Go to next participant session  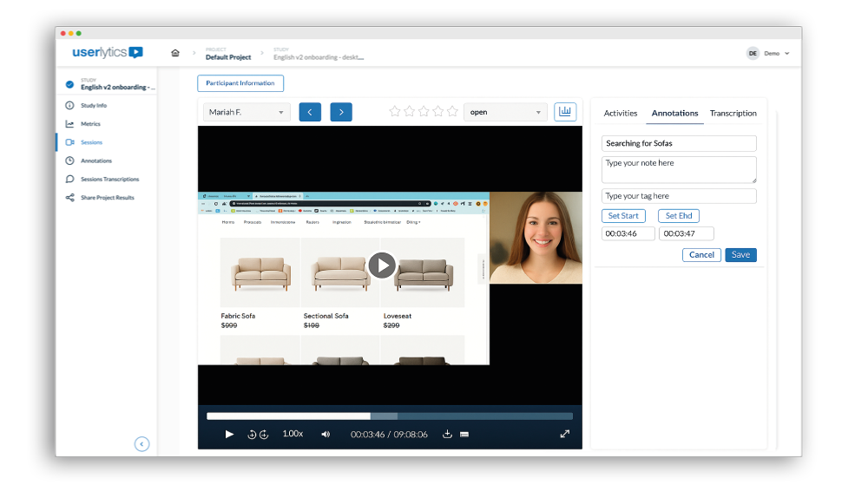tap(341, 112)
